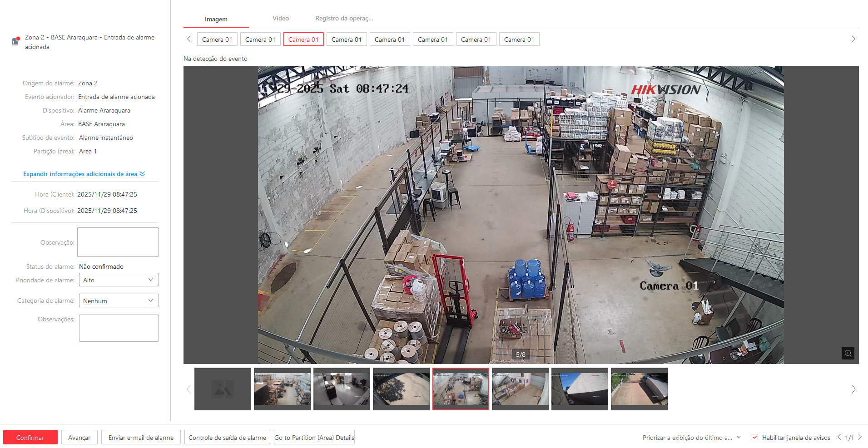Toggle Habilitar janela de avisos checkbox
Image resolution: width=868 pixels, height=448 pixels.
coord(755,438)
